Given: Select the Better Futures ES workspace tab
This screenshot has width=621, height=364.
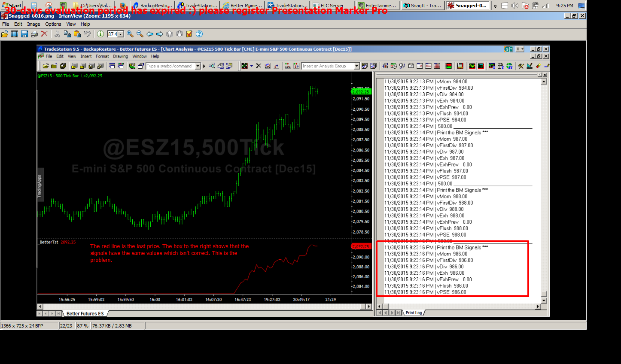Looking at the screenshot, I should (x=85, y=313).
